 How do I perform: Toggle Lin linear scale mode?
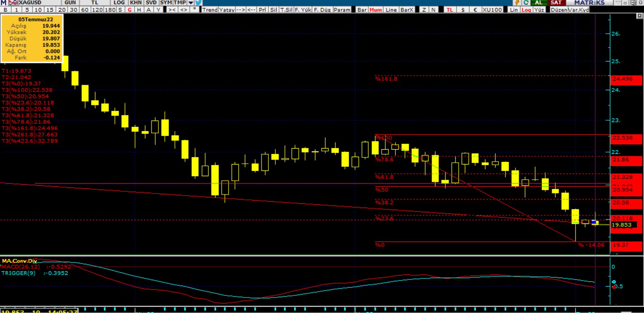pos(514,10)
